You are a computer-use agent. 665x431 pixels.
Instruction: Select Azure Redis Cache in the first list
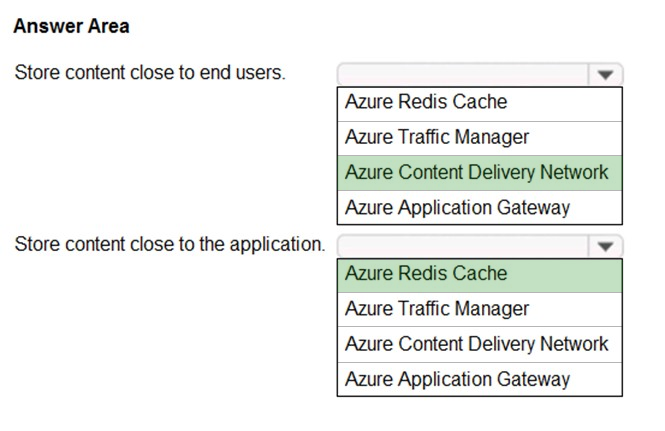[480, 104]
